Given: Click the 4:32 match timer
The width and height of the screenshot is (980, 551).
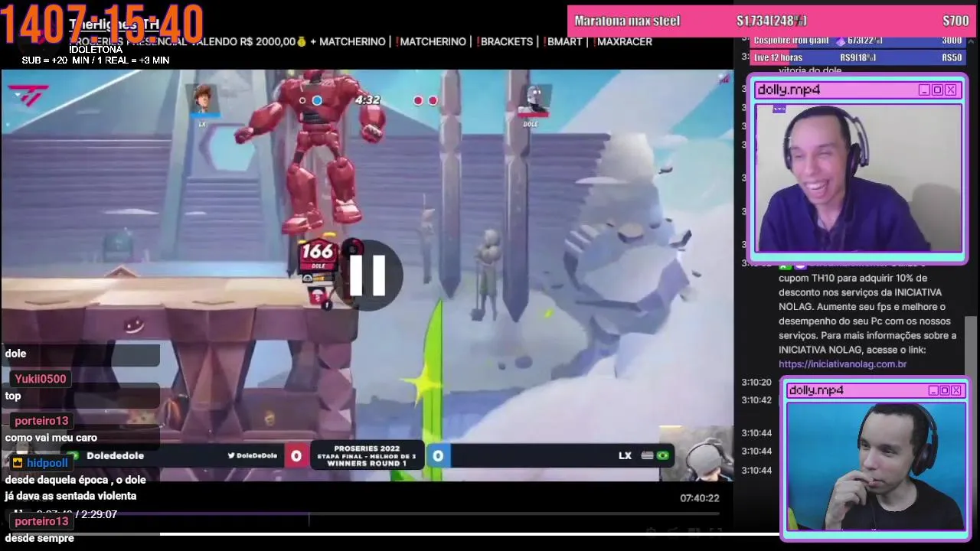Looking at the screenshot, I should pyautogui.click(x=367, y=100).
